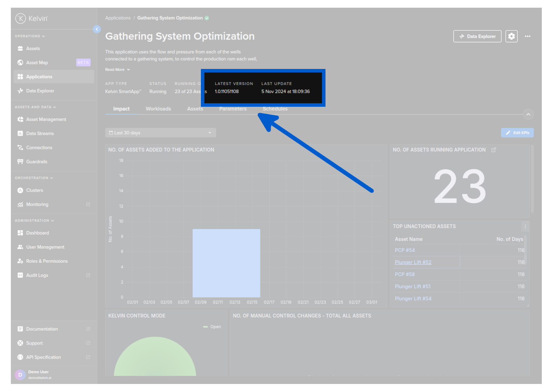Viewport: 553px width, 392px height.
Task: Open Top Unactioned Assets options menu
Action: (x=525, y=226)
